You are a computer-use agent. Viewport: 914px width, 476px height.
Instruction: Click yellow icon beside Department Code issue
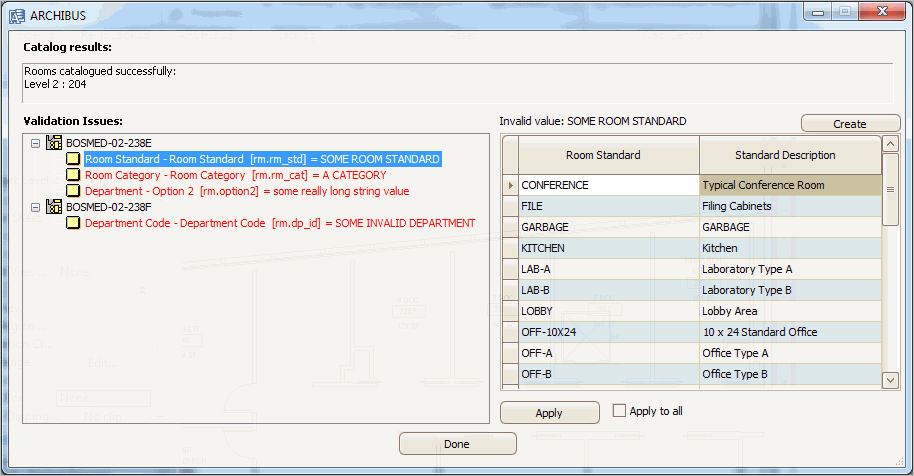[73, 223]
